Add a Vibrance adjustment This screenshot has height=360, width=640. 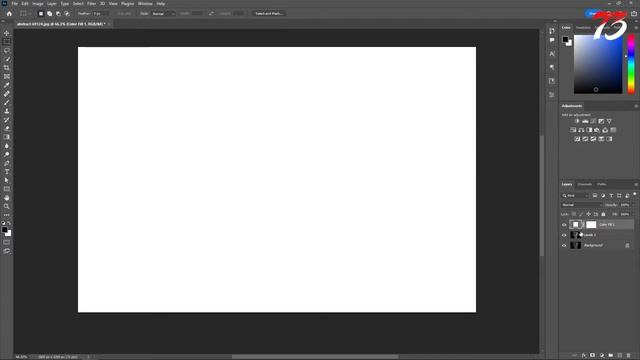coord(609,121)
